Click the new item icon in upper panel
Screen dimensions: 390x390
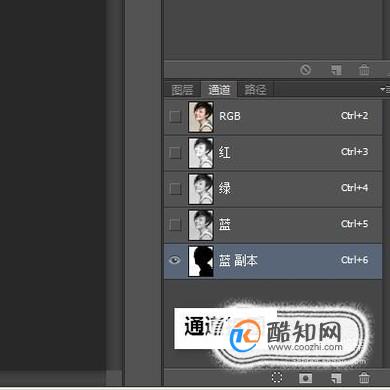point(336,70)
